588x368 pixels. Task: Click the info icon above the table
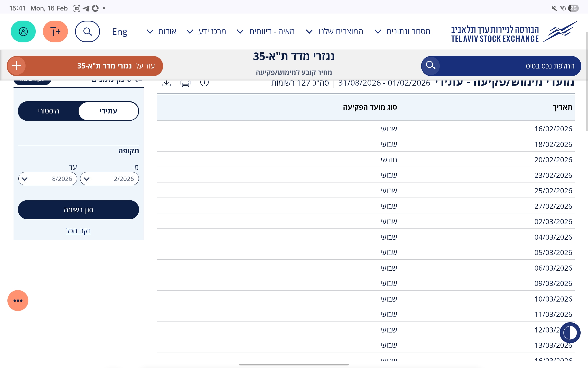click(204, 83)
